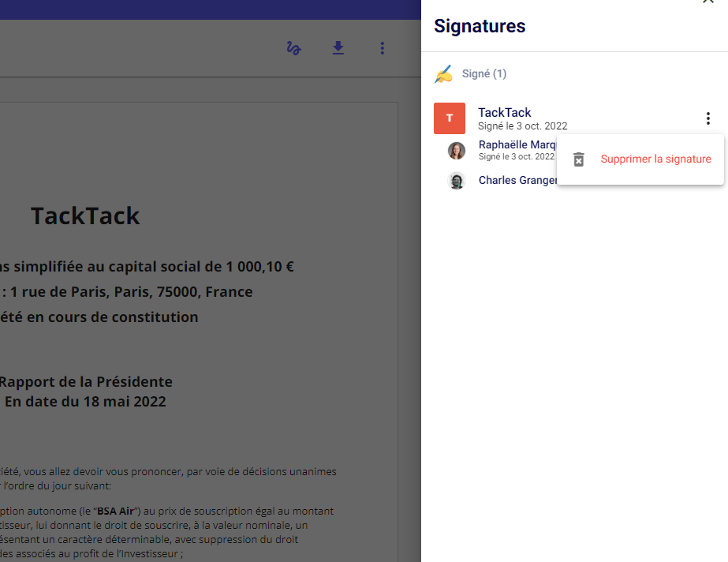Close the Signatures side panel
The width and height of the screenshot is (728, 562).
707,2
